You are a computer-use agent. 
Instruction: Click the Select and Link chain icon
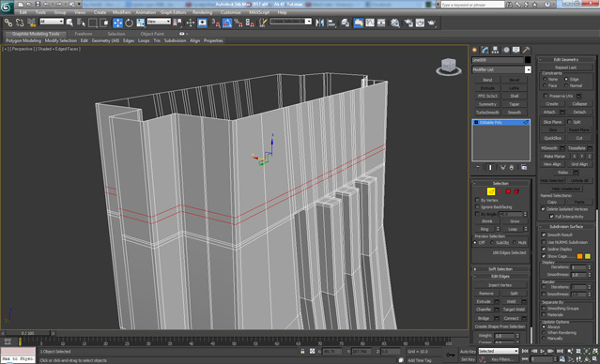click(x=8, y=23)
